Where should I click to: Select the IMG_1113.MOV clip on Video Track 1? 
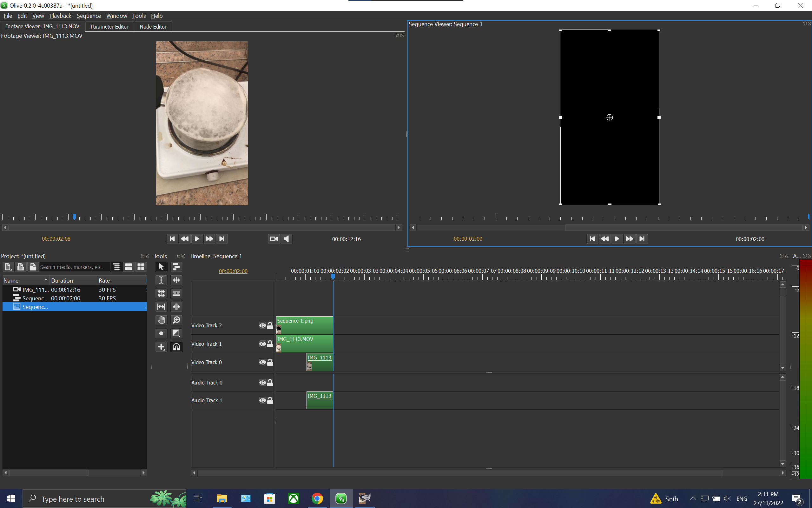point(304,343)
